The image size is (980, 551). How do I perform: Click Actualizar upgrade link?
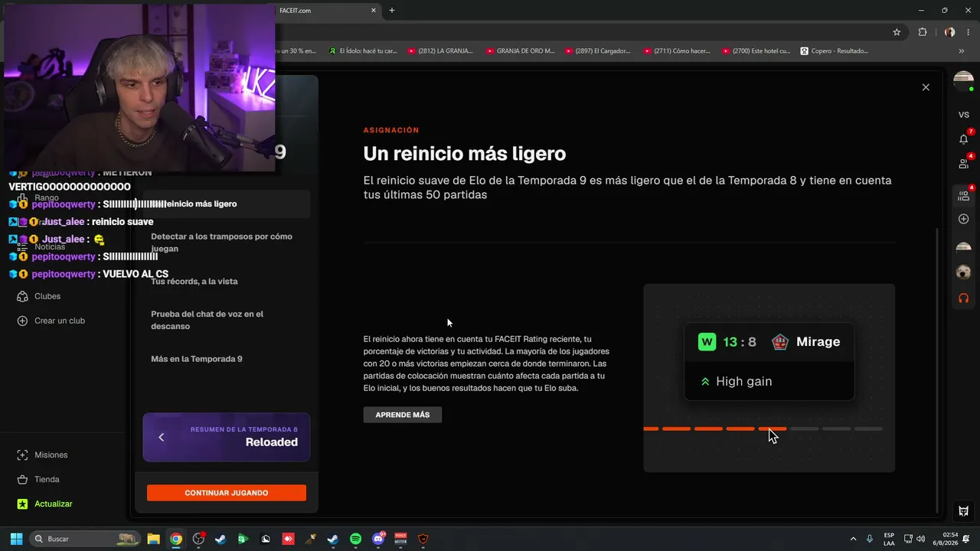tap(54, 504)
